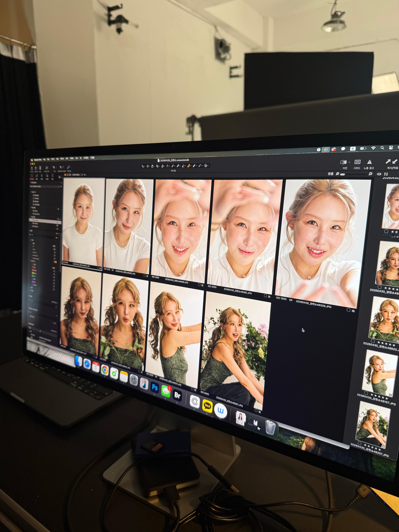Click the apply adjustments down-left arrow
The height and width of the screenshot is (532, 399).
click(x=395, y=162)
